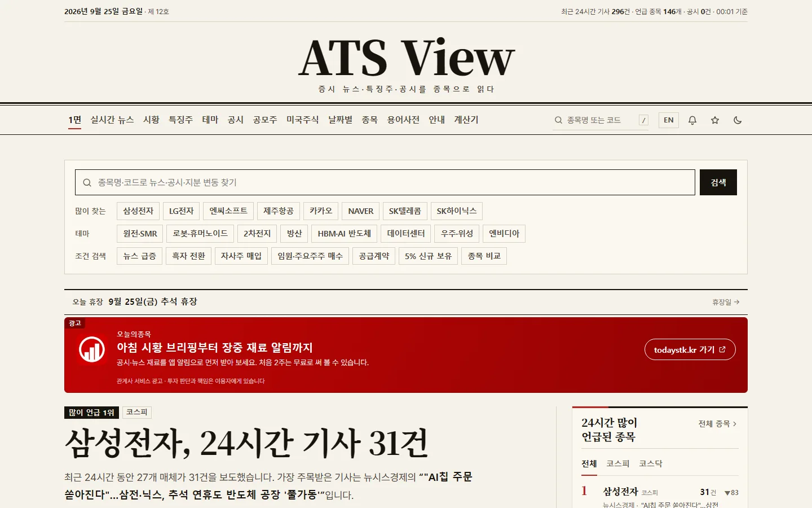Switch to the 코스피 tab in ranking panel

click(x=618, y=463)
